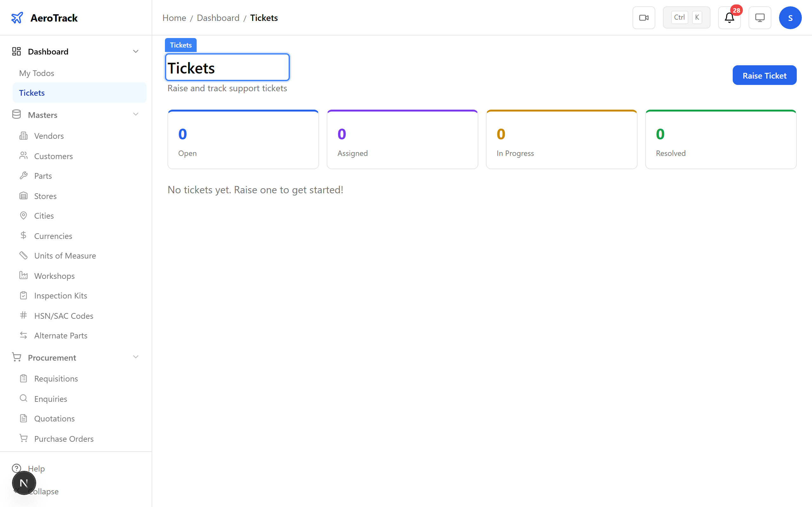Start a video call from the toolbar
Viewport: 812px width, 507px height.
643,17
